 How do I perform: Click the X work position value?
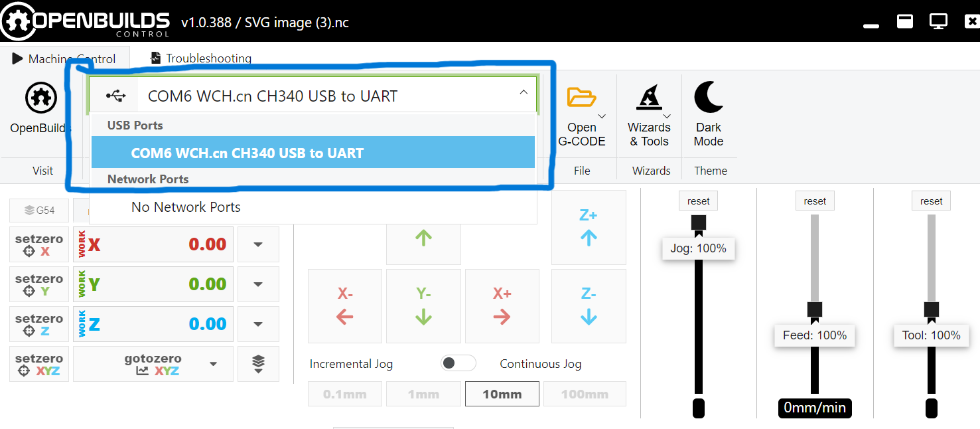point(208,244)
